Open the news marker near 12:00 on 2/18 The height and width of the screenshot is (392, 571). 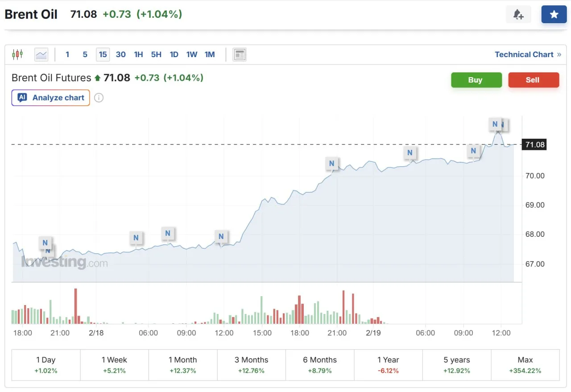click(221, 236)
